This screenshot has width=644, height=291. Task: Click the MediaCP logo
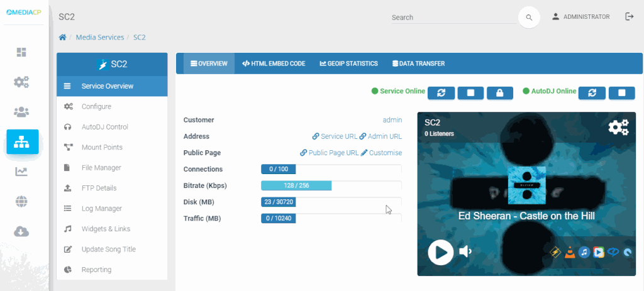pos(24,13)
